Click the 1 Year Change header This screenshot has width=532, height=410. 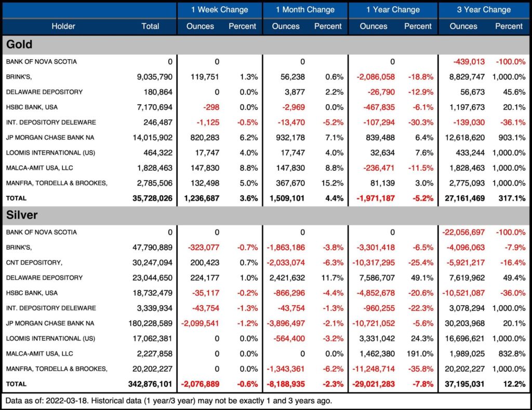(392, 10)
